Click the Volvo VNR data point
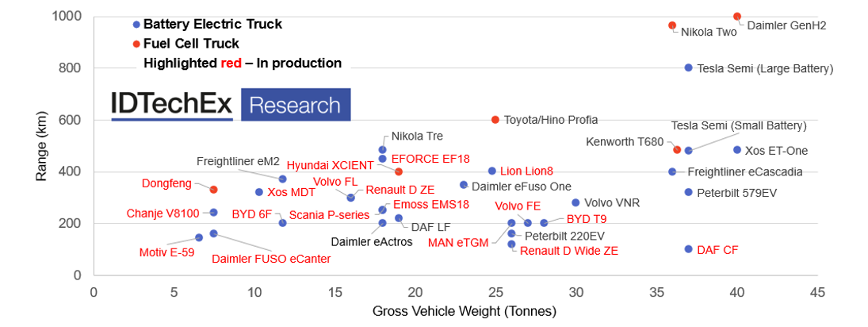 coord(575,202)
